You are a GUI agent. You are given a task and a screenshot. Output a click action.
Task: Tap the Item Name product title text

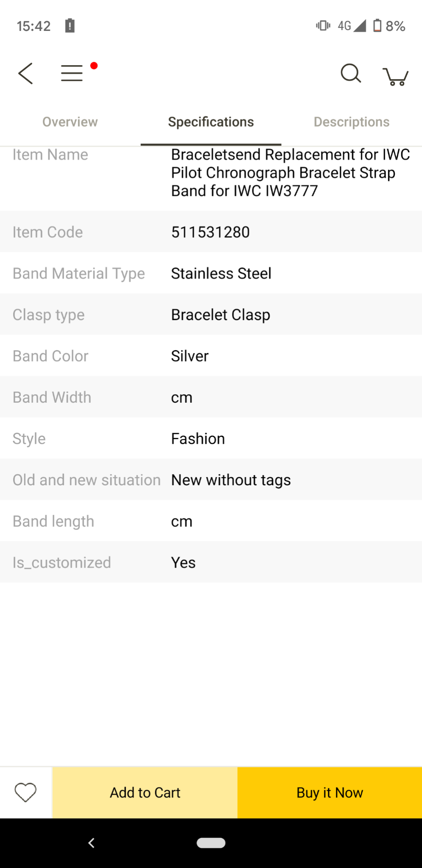pyautogui.click(x=291, y=173)
